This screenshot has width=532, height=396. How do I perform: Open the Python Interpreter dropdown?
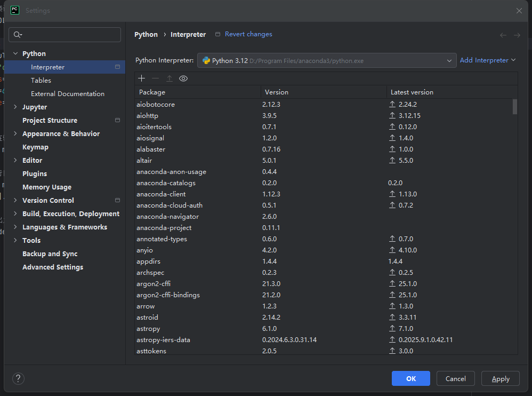327,60
